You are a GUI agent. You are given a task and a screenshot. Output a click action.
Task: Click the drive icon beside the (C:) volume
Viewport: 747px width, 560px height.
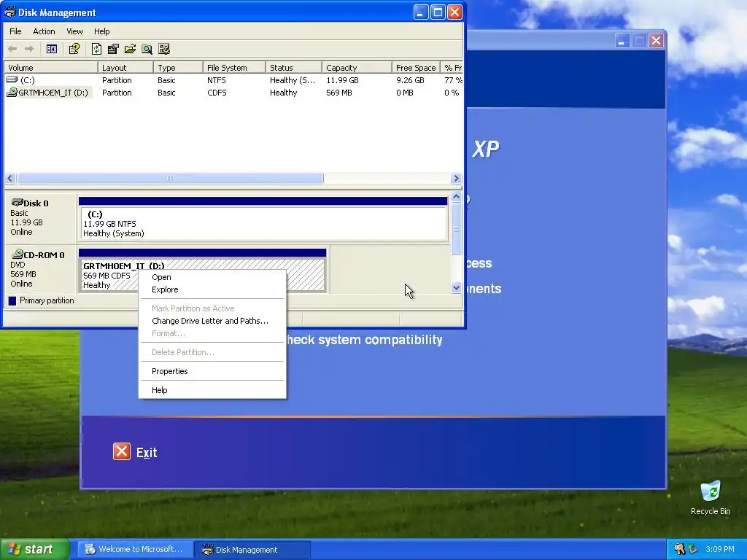pos(12,79)
